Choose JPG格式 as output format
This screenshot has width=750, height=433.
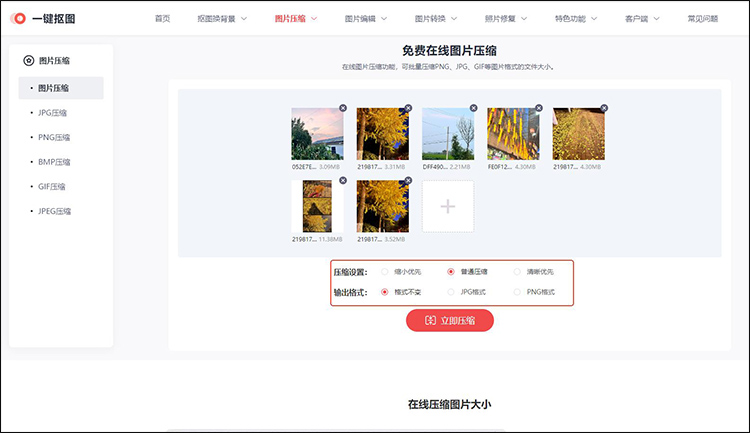pos(451,292)
